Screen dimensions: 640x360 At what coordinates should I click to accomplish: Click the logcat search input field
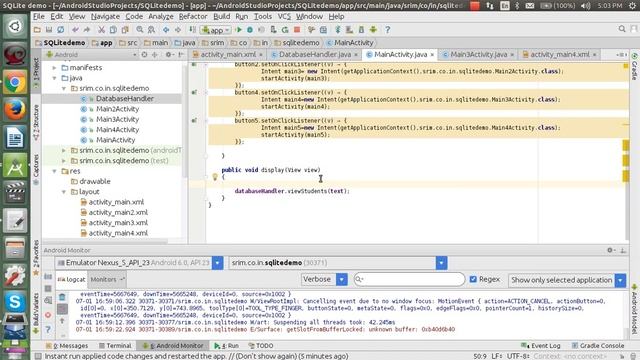pos(409,279)
